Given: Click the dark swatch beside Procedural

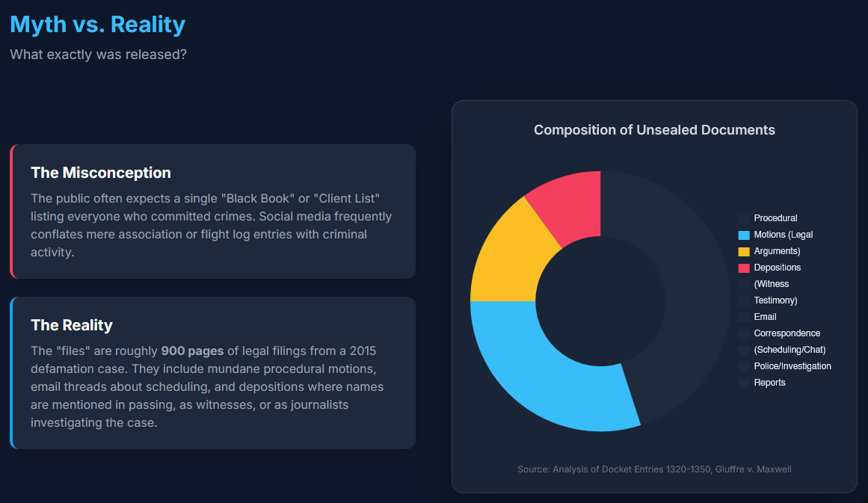Looking at the screenshot, I should pos(744,218).
